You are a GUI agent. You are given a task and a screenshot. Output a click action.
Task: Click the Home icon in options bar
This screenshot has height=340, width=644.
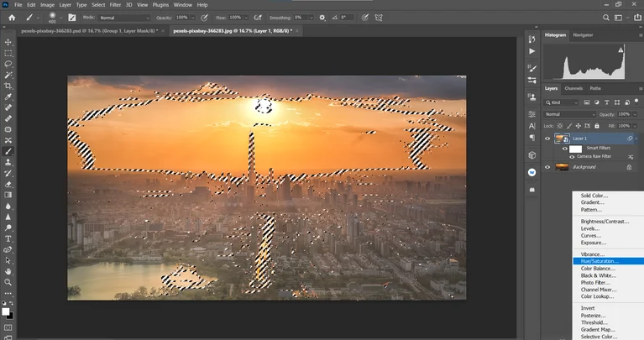12,17
